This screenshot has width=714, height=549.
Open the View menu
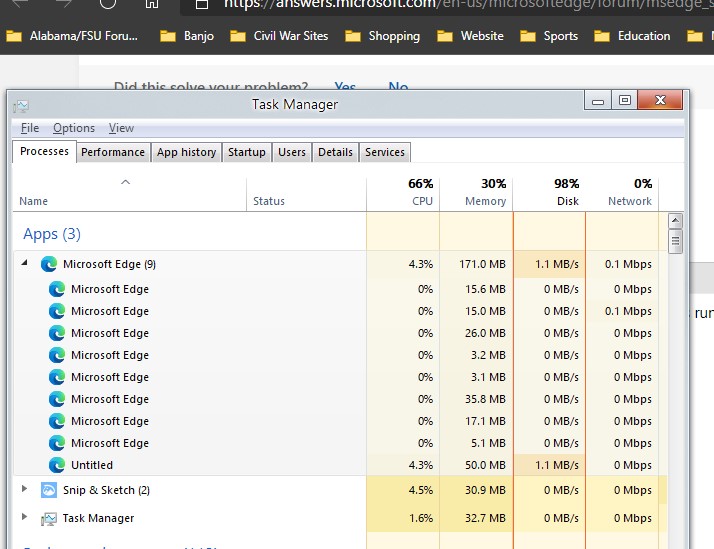click(121, 128)
